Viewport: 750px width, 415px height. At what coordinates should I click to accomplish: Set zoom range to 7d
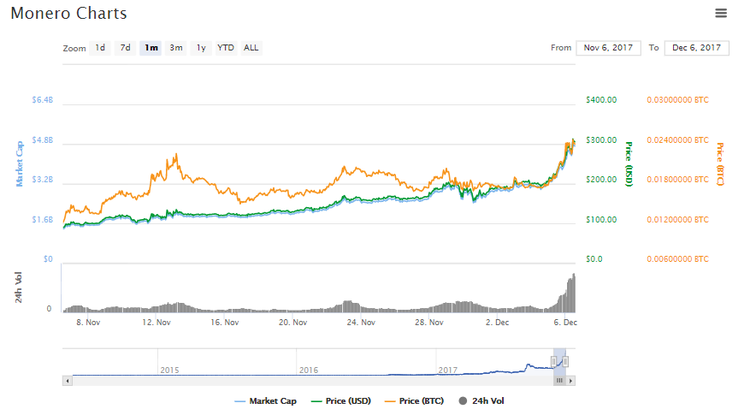[125, 48]
